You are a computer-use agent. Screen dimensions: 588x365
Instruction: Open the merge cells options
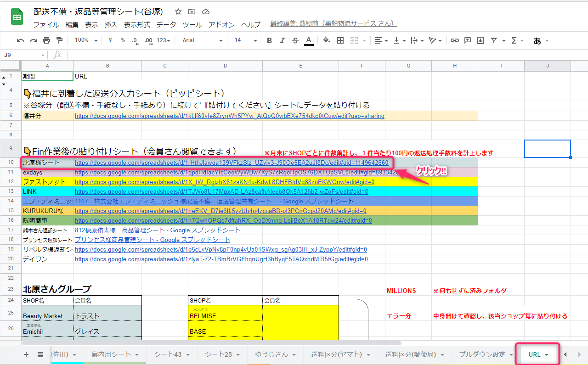pos(354,40)
